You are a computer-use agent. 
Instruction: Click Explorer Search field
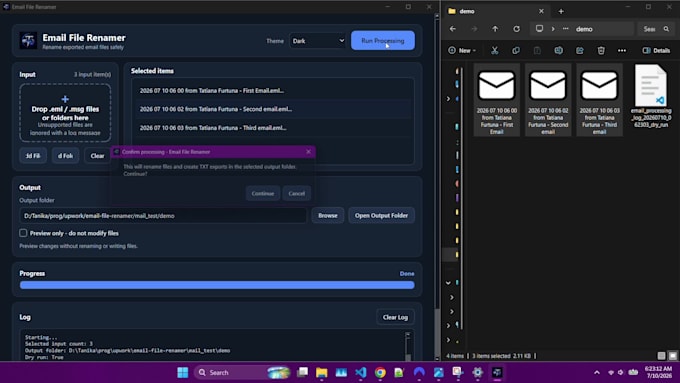pos(655,29)
